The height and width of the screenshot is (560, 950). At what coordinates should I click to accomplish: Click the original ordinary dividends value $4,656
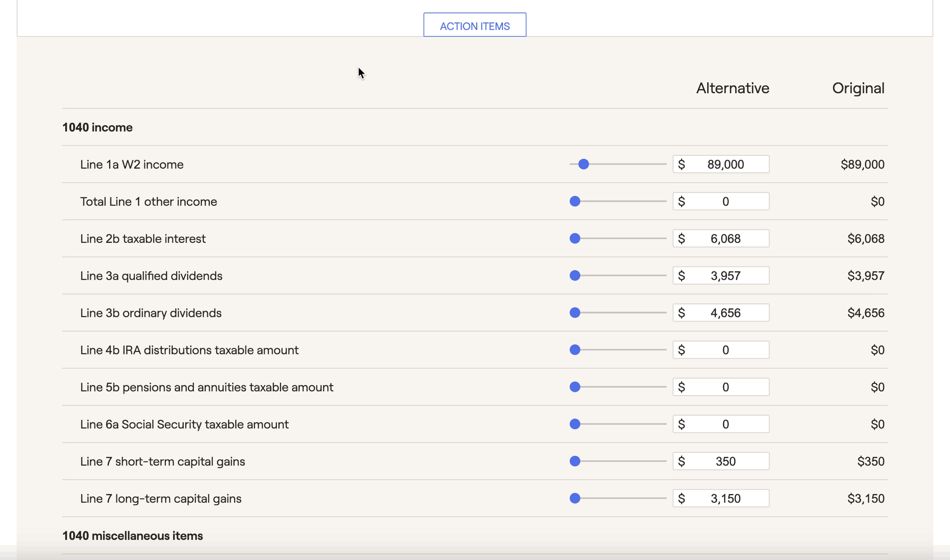(865, 313)
